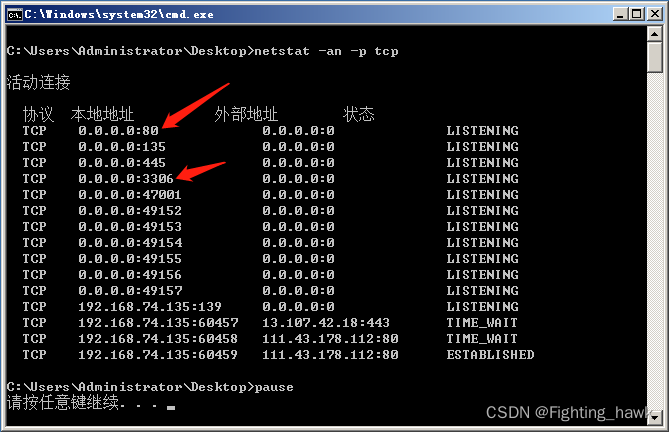Click local address 0.0.0.0:47001
The image size is (669, 432).
coord(130,194)
